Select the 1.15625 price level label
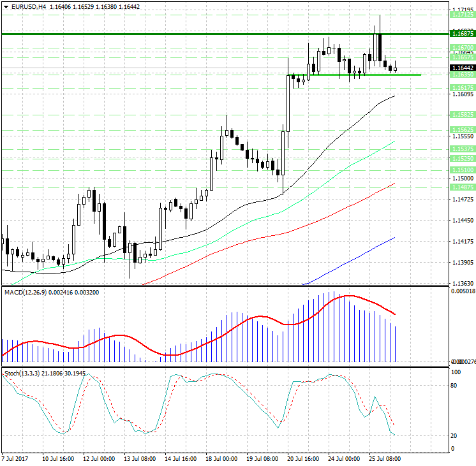Image resolution: width=476 pixels, height=466 pixels. click(463, 130)
